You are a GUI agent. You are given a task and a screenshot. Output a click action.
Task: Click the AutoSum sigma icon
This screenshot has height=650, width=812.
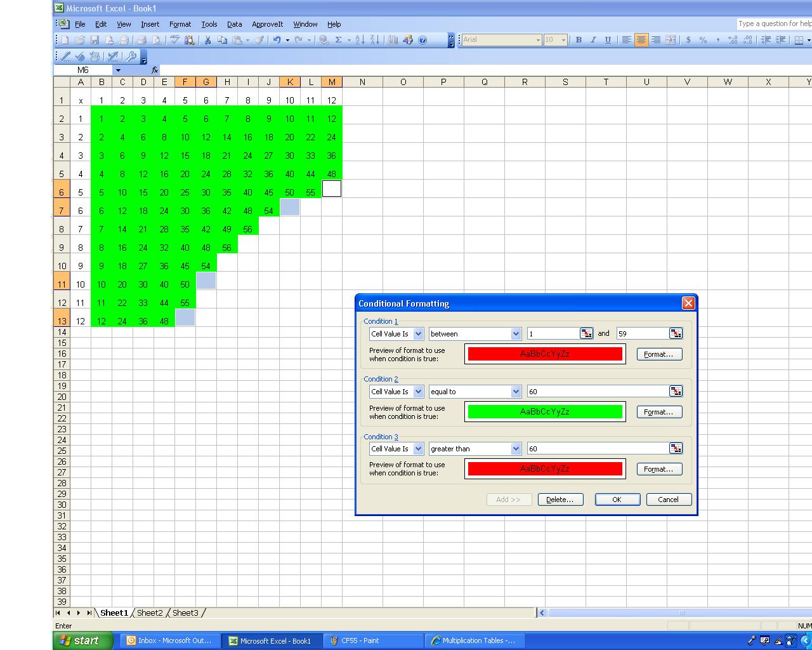pyautogui.click(x=338, y=40)
